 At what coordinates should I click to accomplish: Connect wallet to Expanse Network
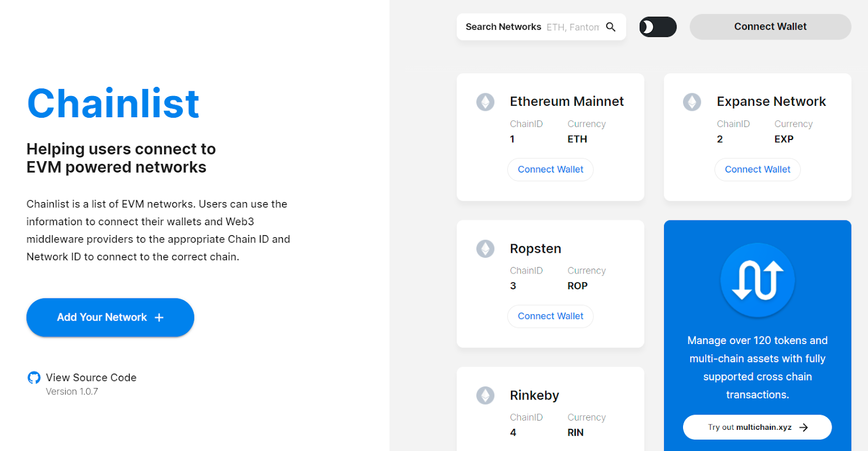coord(757,169)
